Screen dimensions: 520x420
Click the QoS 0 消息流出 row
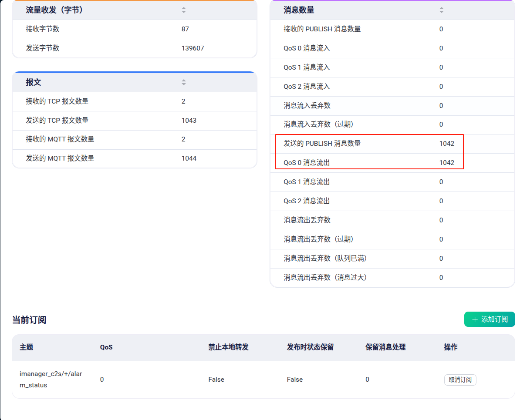click(307, 163)
